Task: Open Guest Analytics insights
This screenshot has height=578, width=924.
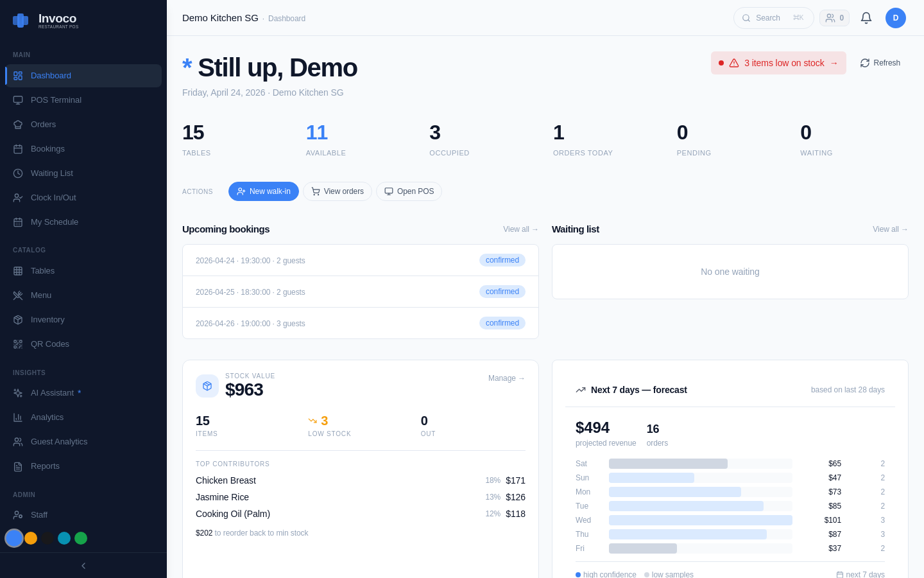Action: click(x=60, y=441)
